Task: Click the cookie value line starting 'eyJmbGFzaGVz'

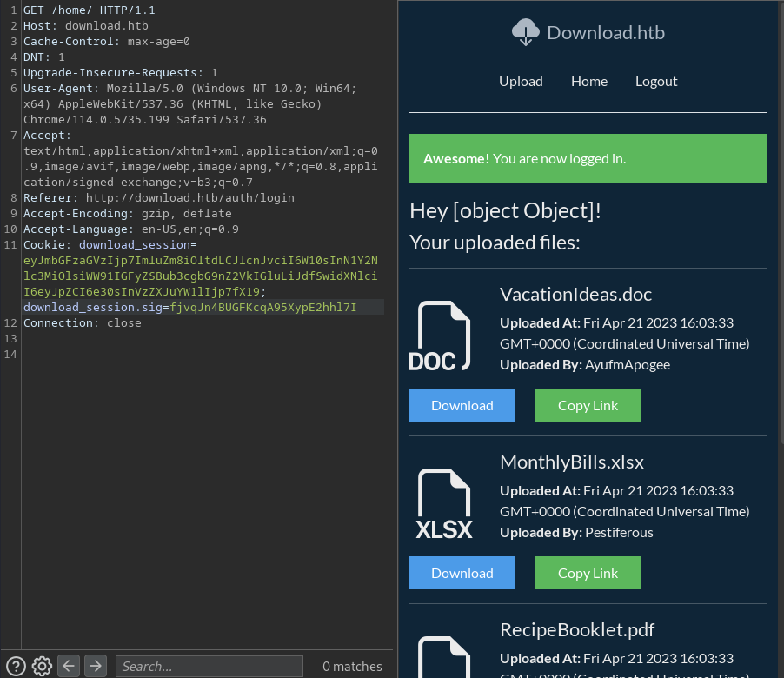Action: click(201, 261)
